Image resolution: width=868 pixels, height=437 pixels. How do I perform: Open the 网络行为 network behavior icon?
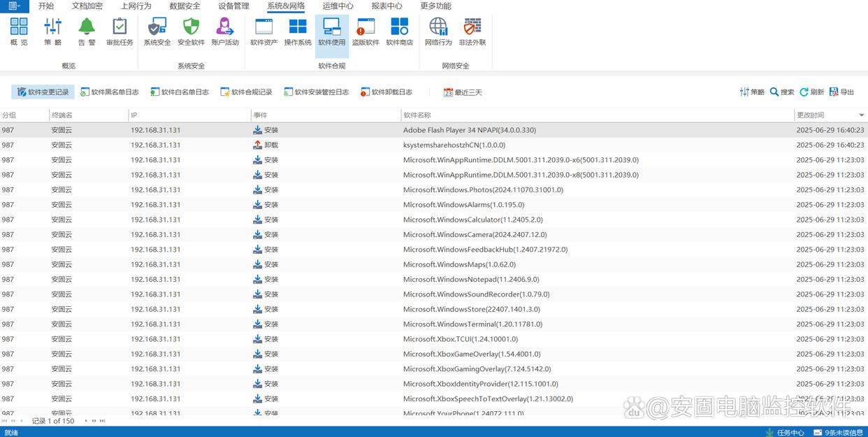click(438, 32)
